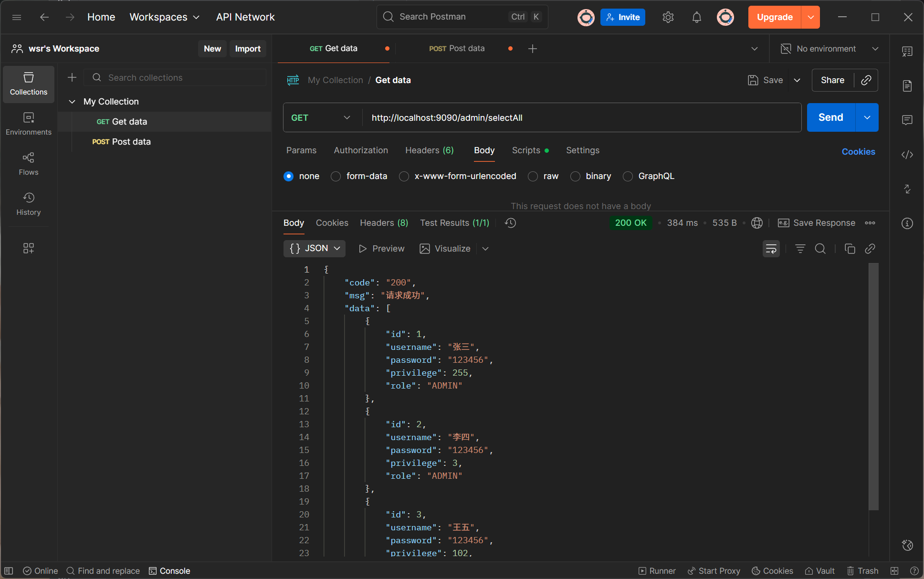
Task: Go forward with the right arrow
Action: pyautogui.click(x=70, y=17)
